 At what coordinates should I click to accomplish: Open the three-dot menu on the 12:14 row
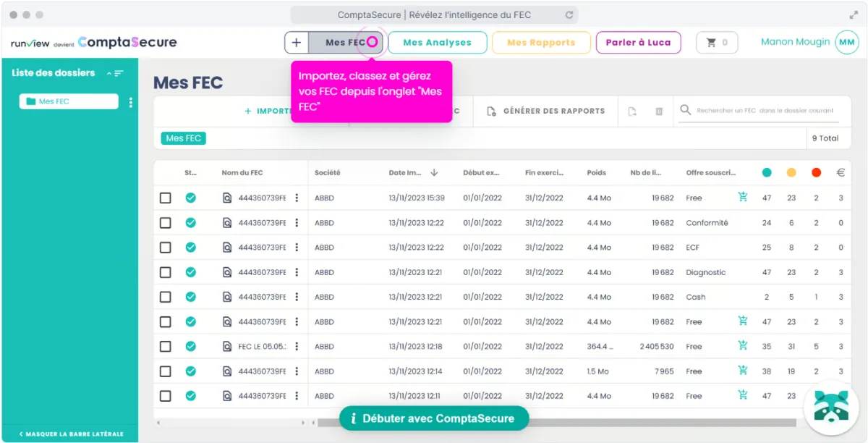pyautogui.click(x=297, y=371)
